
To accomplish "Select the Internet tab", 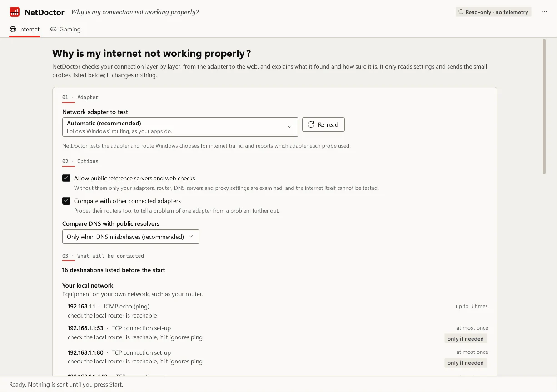I will click(25, 30).
